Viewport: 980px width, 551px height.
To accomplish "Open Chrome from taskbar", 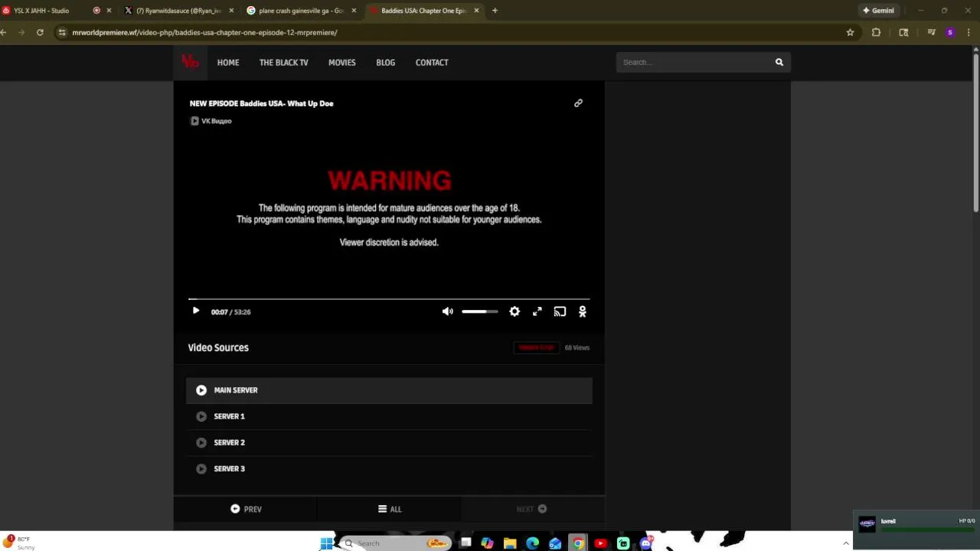I will [x=578, y=543].
